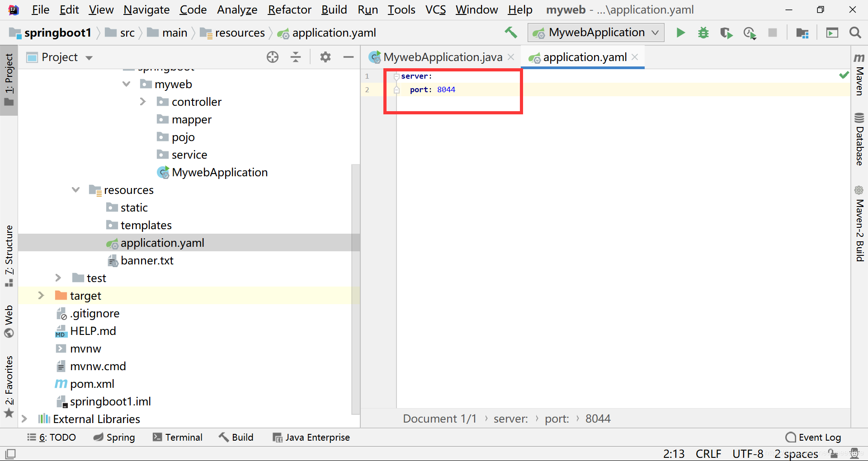Open Project Structure icon in toolbar
Image resolution: width=868 pixels, height=461 pixels.
pyautogui.click(x=802, y=33)
